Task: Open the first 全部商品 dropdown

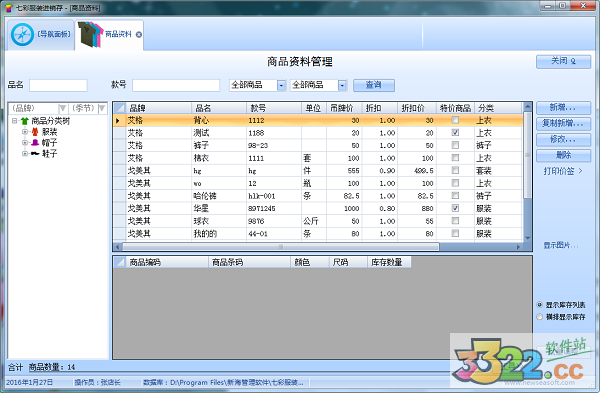Action: tap(281, 85)
